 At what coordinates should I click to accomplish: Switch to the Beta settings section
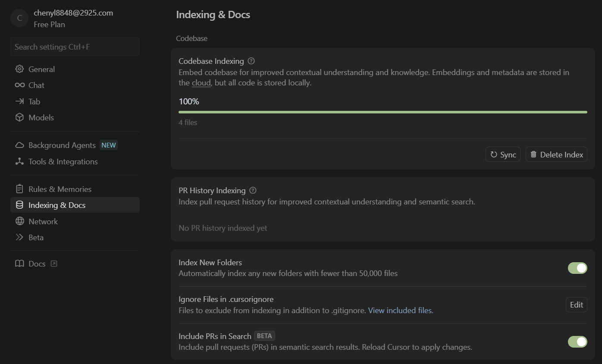36,238
